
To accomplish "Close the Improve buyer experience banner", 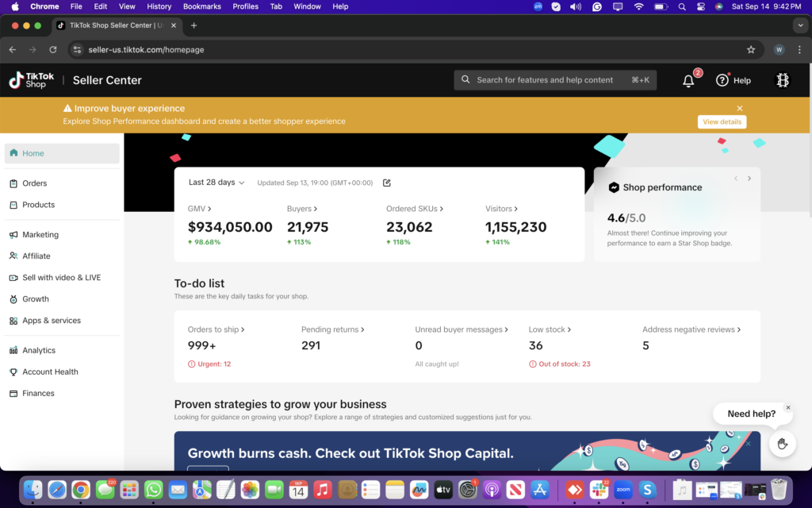I will coord(740,109).
